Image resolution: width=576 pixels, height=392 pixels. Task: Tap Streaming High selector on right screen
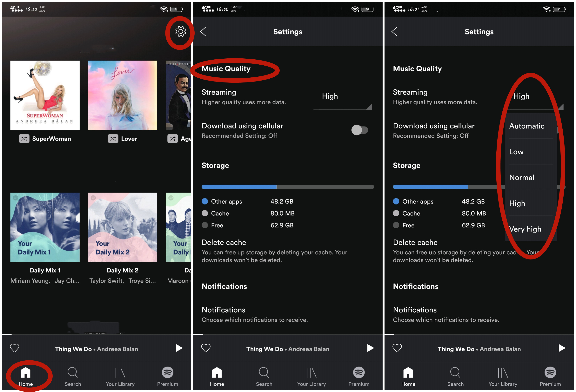[534, 99]
